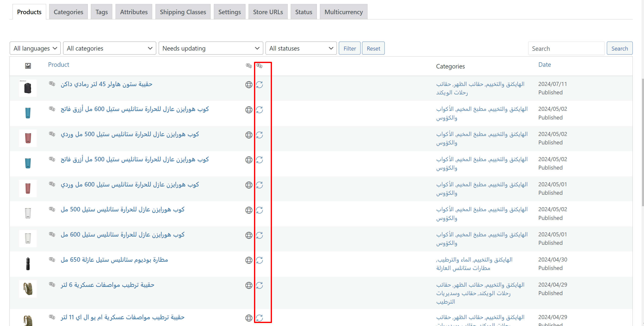Click the Reset button
This screenshot has width=644, height=326.
373,48
